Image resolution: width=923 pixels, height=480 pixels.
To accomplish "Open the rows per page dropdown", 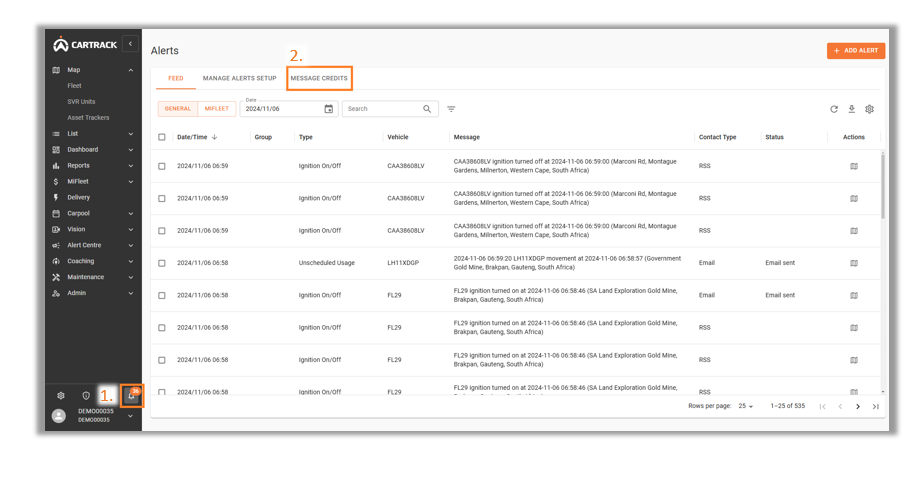I will (x=746, y=406).
